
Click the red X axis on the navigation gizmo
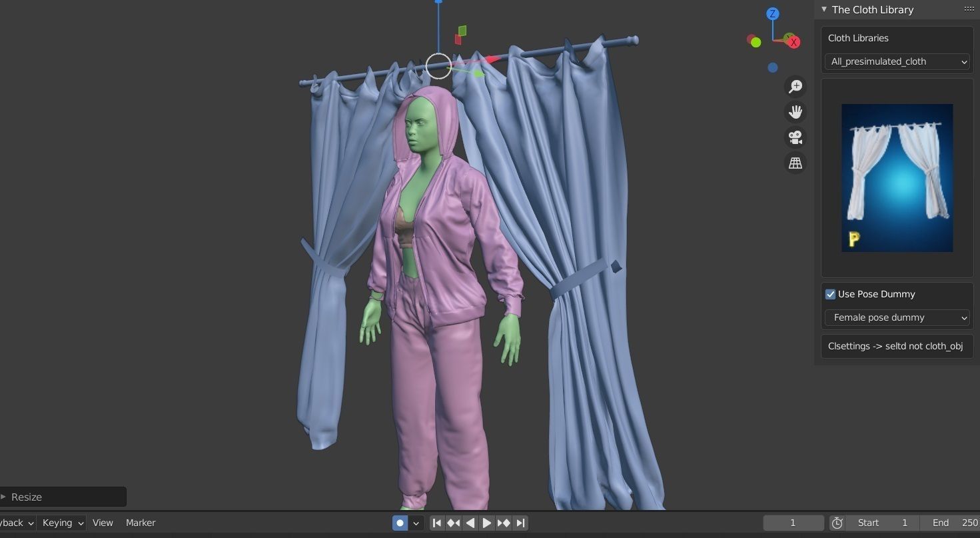pyautogui.click(x=793, y=42)
